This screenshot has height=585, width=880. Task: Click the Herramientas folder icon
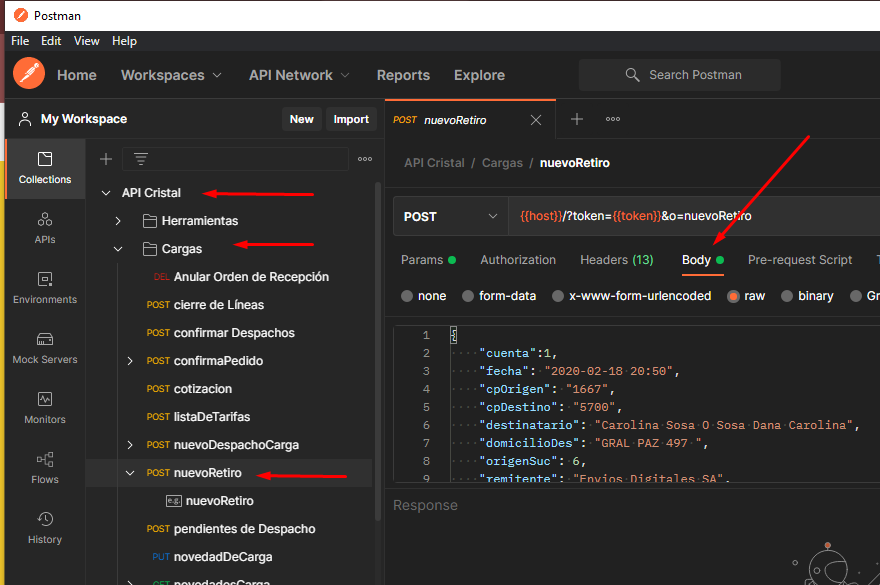click(150, 221)
